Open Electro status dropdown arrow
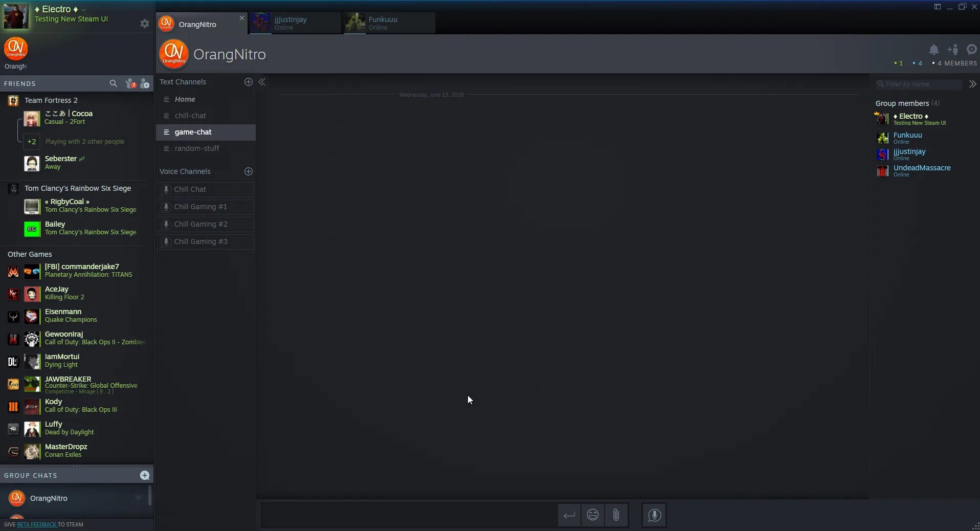Screen dimensions: 980x531 pos(83,10)
